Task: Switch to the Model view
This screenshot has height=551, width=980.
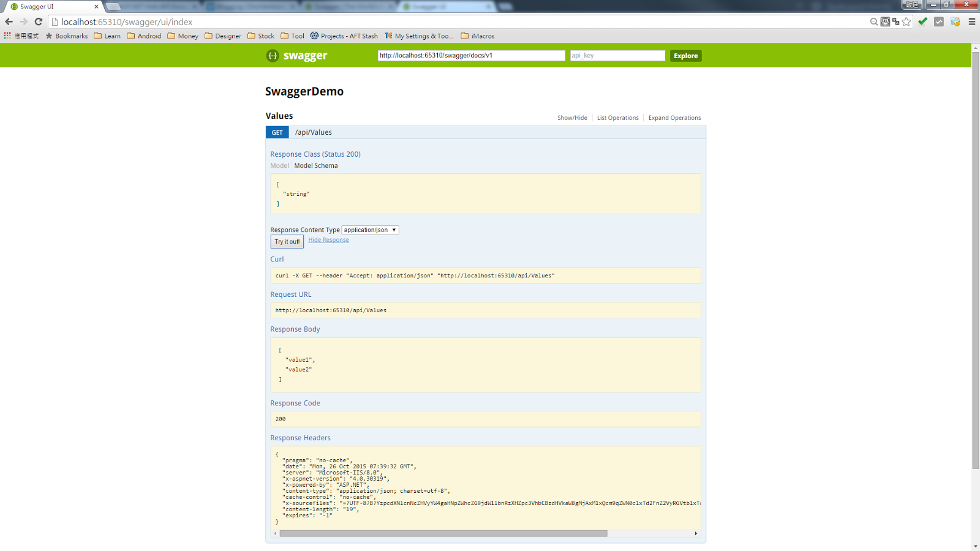Action: pos(279,166)
